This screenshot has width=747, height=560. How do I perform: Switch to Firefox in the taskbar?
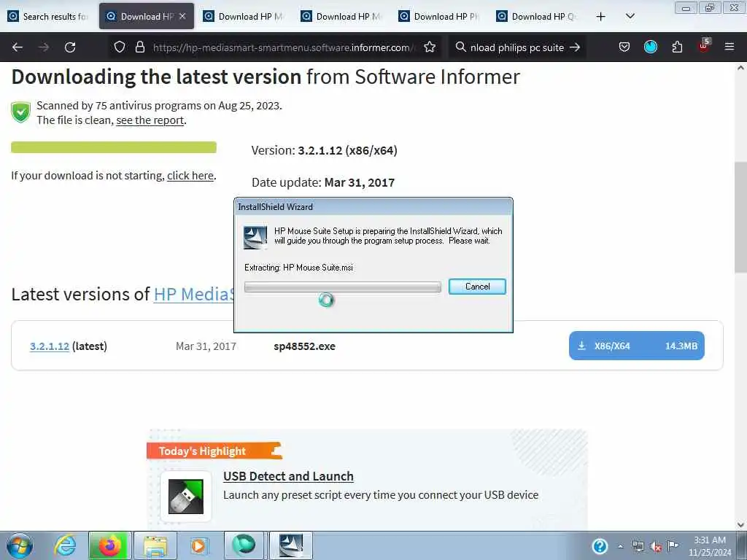click(110, 545)
